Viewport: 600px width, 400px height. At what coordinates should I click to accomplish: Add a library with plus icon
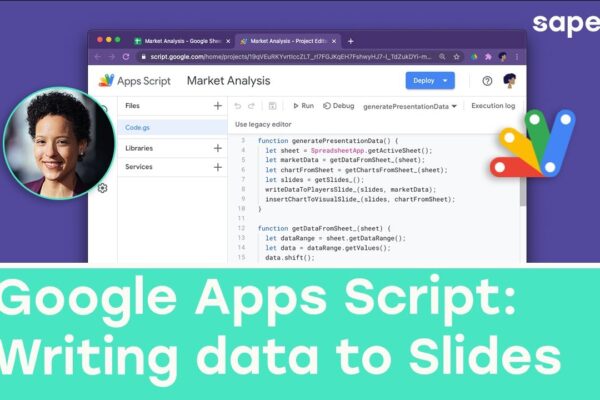[x=218, y=148]
